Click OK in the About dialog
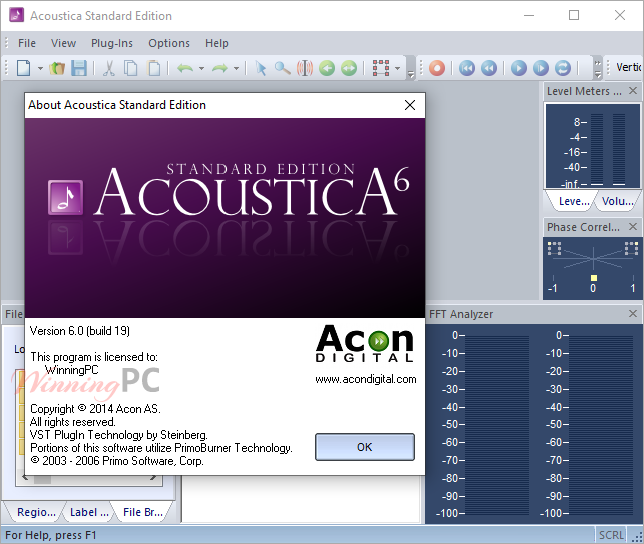644x544 pixels. tap(365, 447)
